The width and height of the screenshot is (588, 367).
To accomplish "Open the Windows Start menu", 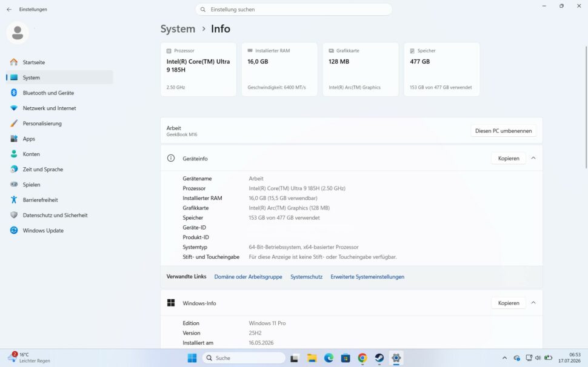I will coord(192,358).
